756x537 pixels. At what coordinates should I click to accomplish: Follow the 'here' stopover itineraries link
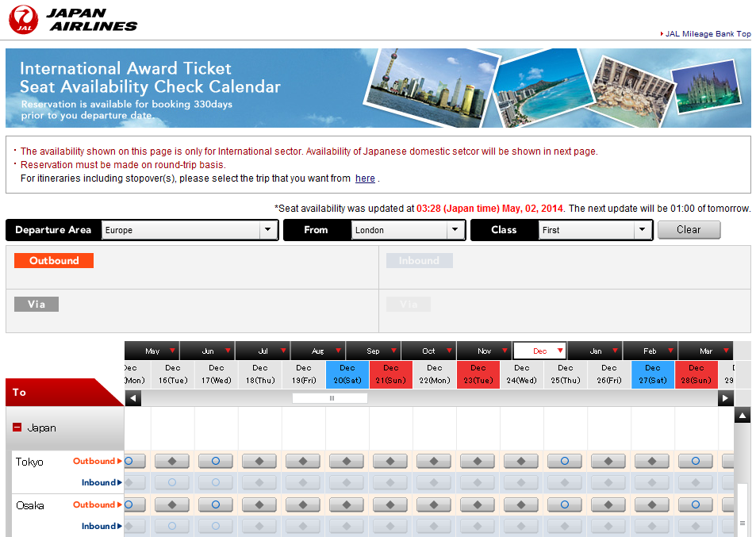[x=365, y=178]
